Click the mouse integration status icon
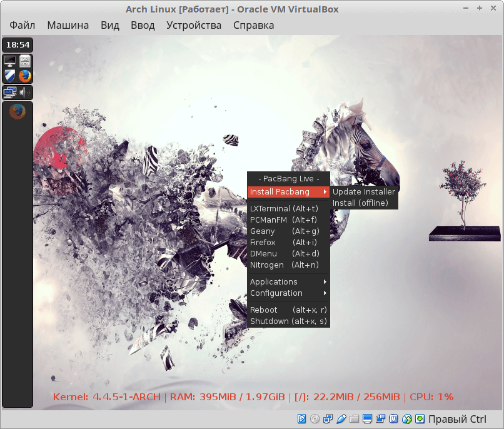The height and width of the screenshot is (429, 504). tap(407, 418)
